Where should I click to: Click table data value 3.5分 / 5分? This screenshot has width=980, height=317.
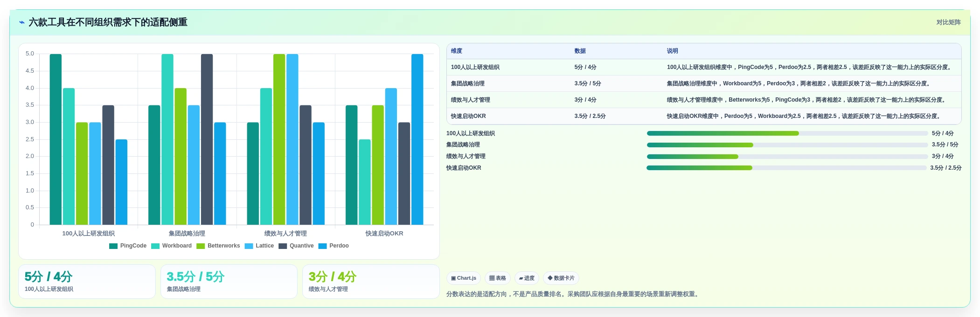tap(588, 84)
